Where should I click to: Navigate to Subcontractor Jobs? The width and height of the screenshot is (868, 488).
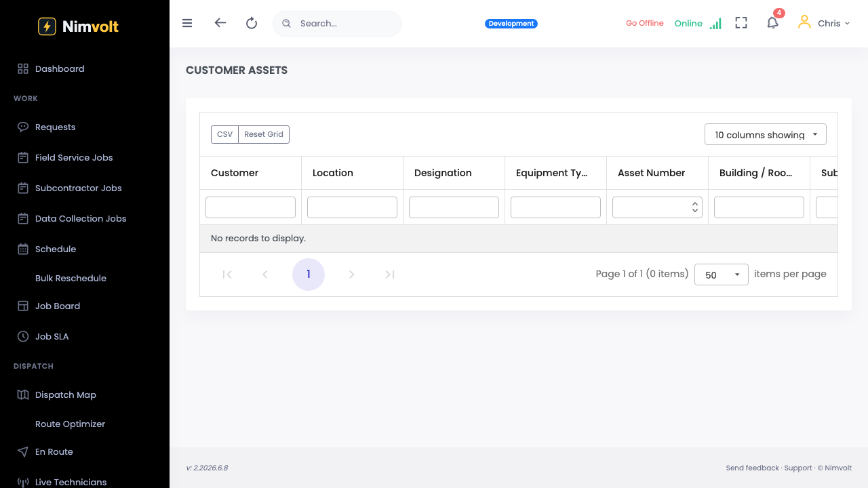[x=78, y=188]
